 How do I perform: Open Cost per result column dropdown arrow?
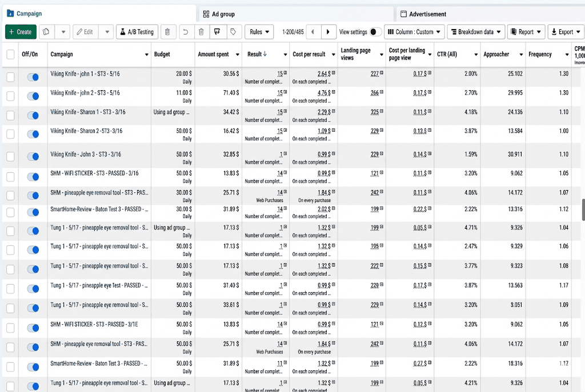[x=333, y=54]
